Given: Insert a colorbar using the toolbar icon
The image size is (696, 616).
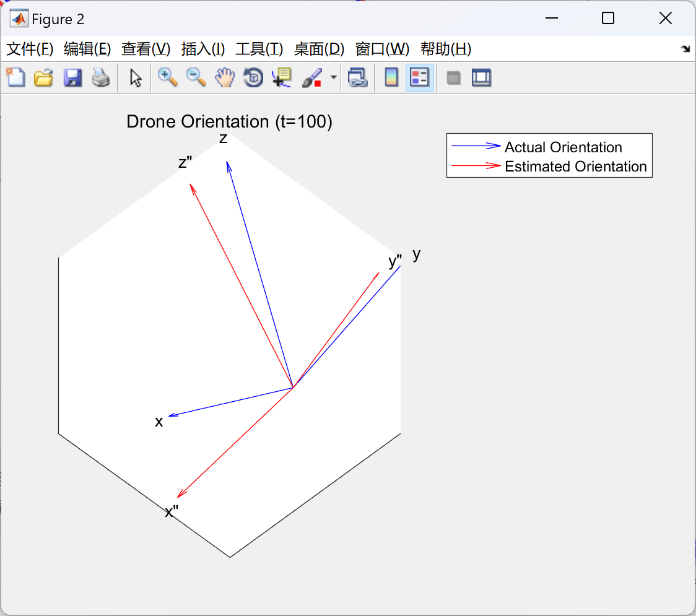Looking at the screenshot, I should (x=391, y=77).
